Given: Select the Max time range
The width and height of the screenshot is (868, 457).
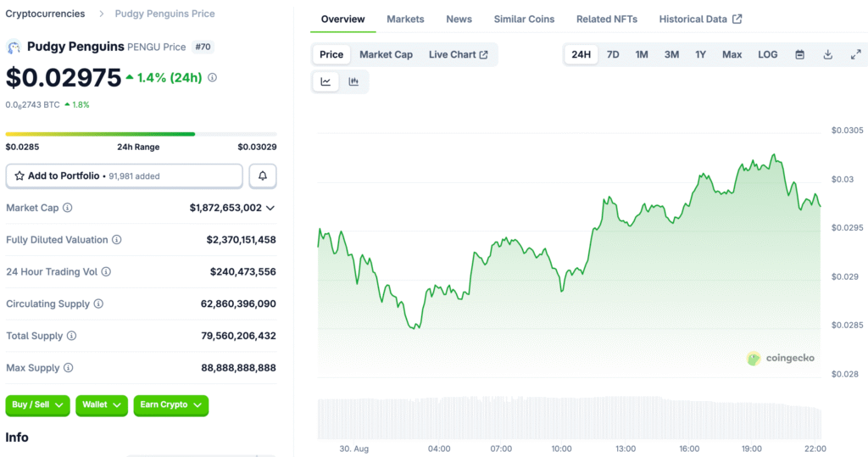Looking at the screenshot, I should (732, 54).
